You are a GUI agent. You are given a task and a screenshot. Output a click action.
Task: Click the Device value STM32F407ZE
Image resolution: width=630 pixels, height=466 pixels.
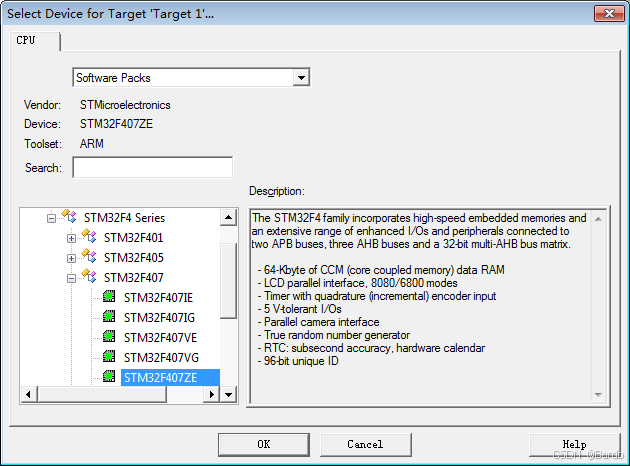coord(116,124)
